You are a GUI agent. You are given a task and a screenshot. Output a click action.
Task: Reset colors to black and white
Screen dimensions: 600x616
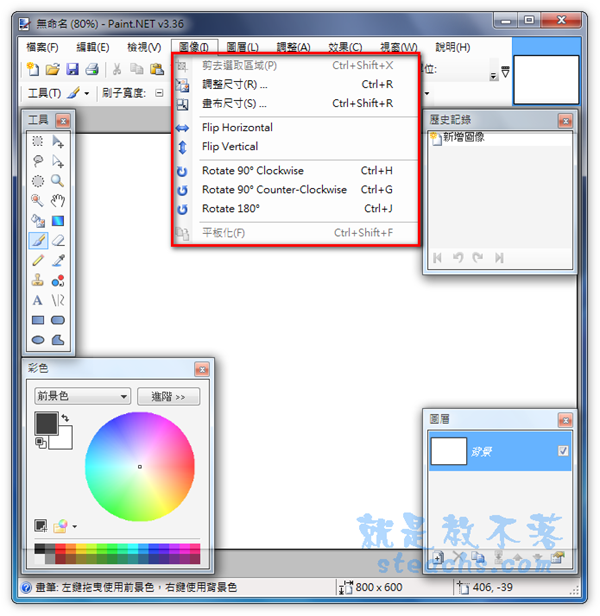coord(40,442)
